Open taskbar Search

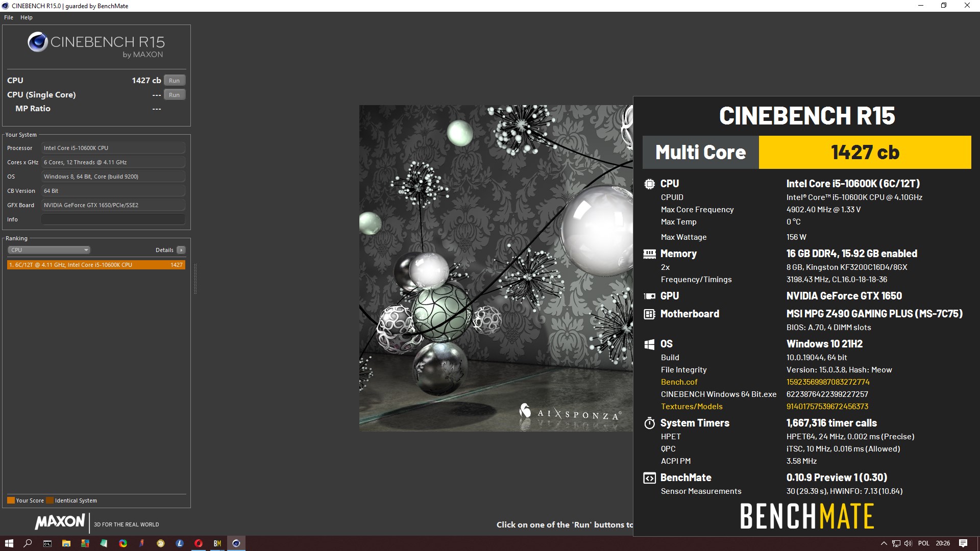pos(28,543)
